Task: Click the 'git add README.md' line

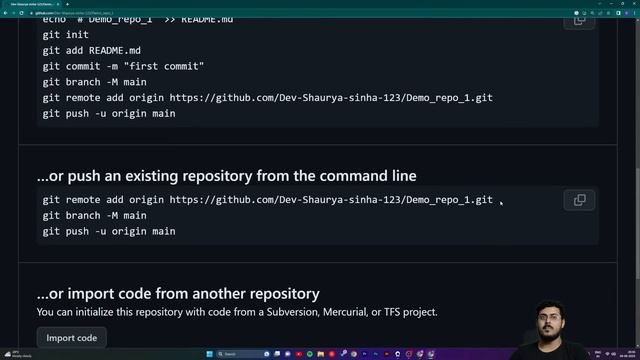Action: point(91,51)
